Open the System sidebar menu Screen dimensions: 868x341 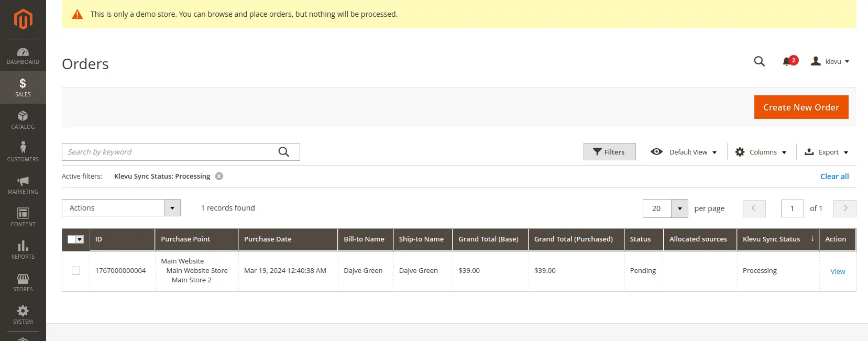pos(23,315)
